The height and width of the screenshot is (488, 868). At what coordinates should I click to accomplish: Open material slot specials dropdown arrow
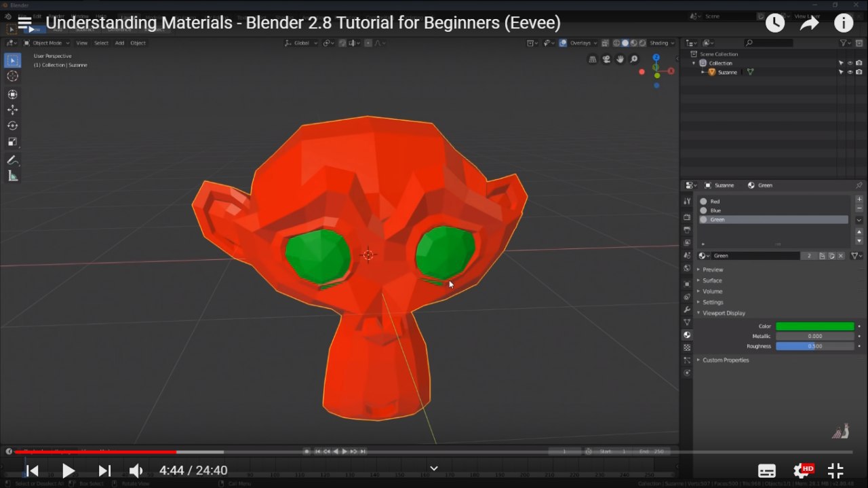point(859,220)
